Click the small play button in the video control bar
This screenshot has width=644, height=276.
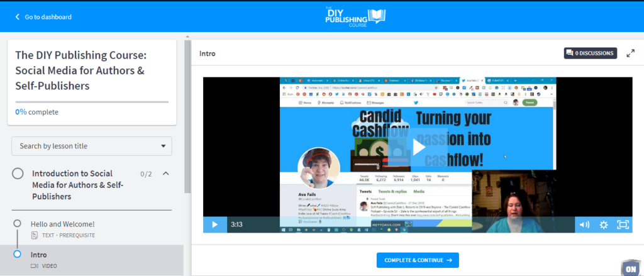click(215, 224)
